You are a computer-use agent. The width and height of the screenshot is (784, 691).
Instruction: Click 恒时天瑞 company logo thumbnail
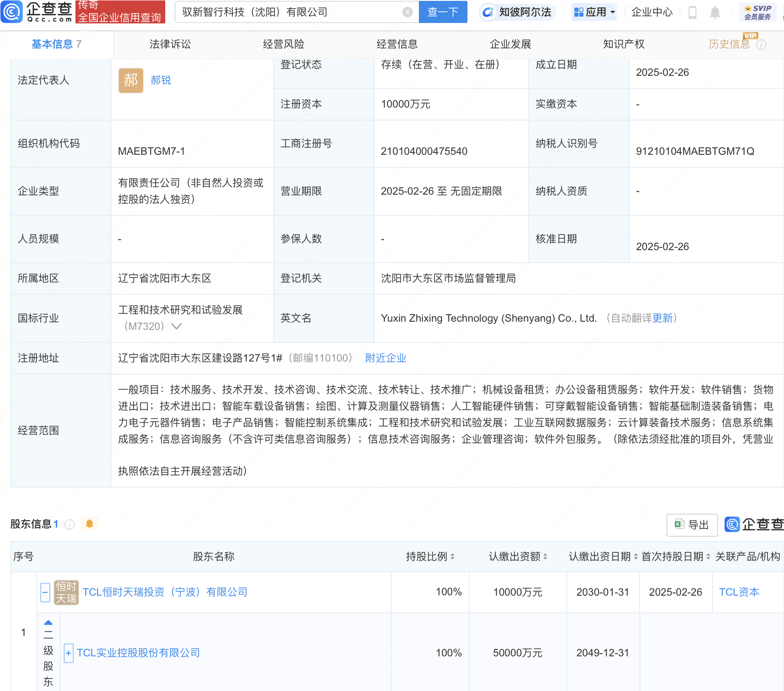coord(66,593)
